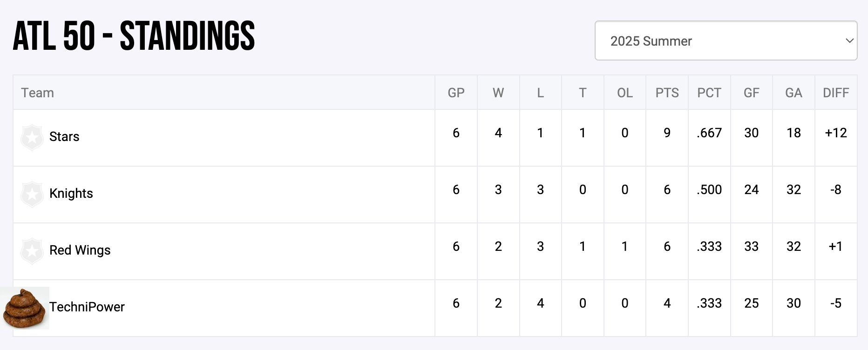Click the OL column header
The width and height of the screenshot is (868, 350).
point(625,93)
